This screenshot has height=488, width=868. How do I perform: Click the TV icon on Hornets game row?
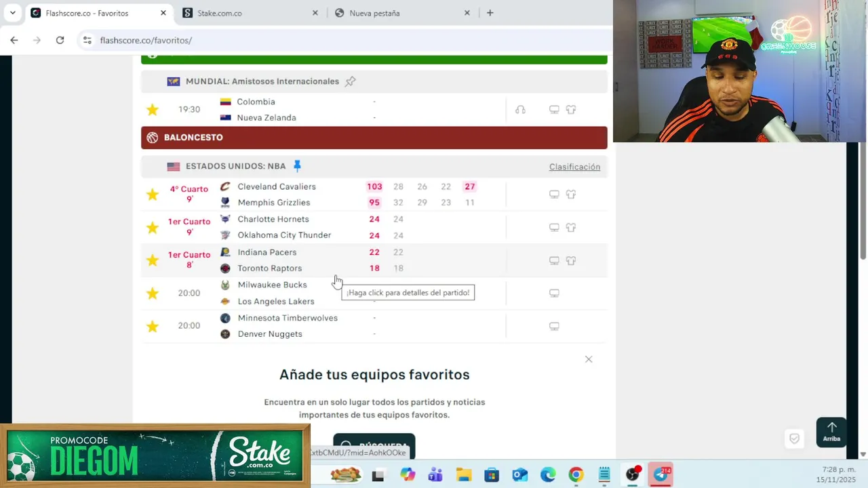[554, 228]
